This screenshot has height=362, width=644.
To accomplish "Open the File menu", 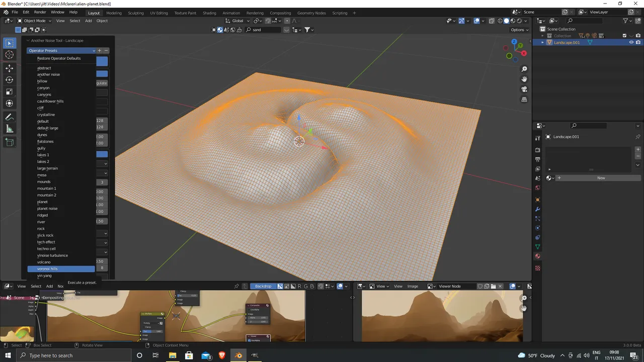I will [15, 12].
